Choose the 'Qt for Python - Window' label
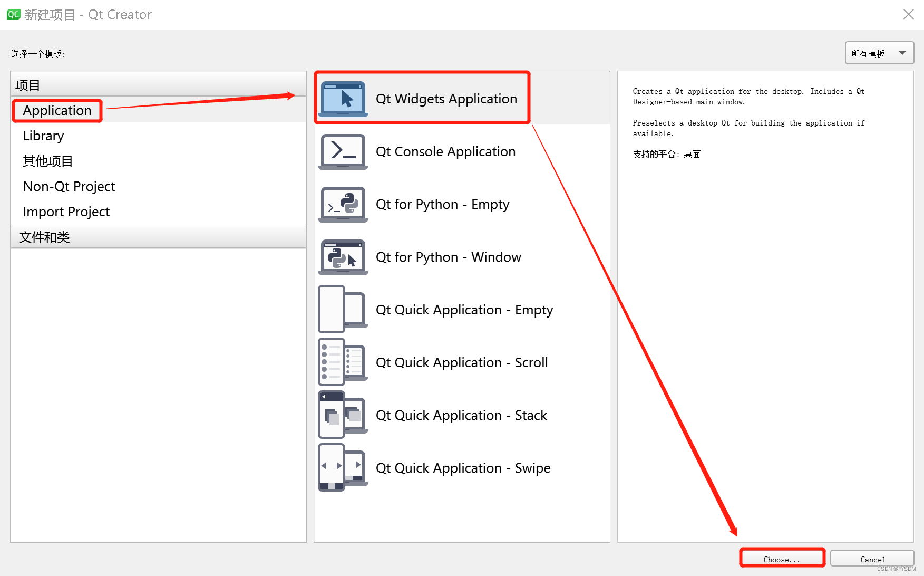 (x=449, y=257)
